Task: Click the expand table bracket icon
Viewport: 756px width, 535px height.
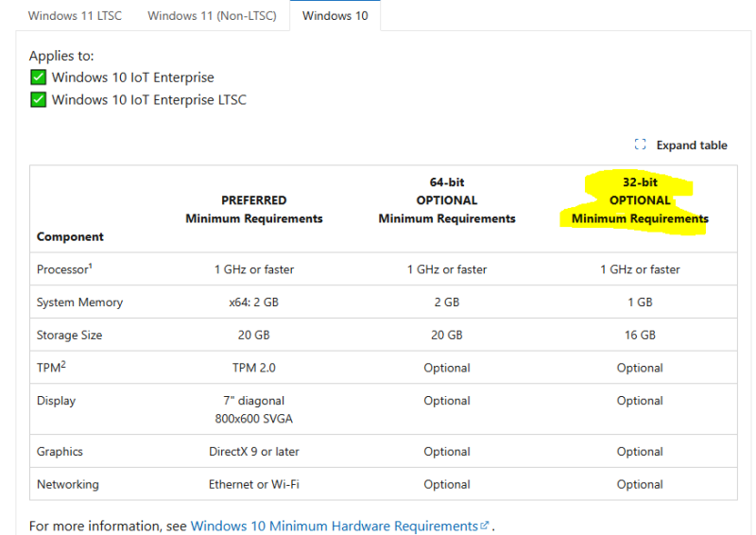Action: pos(641,145)
